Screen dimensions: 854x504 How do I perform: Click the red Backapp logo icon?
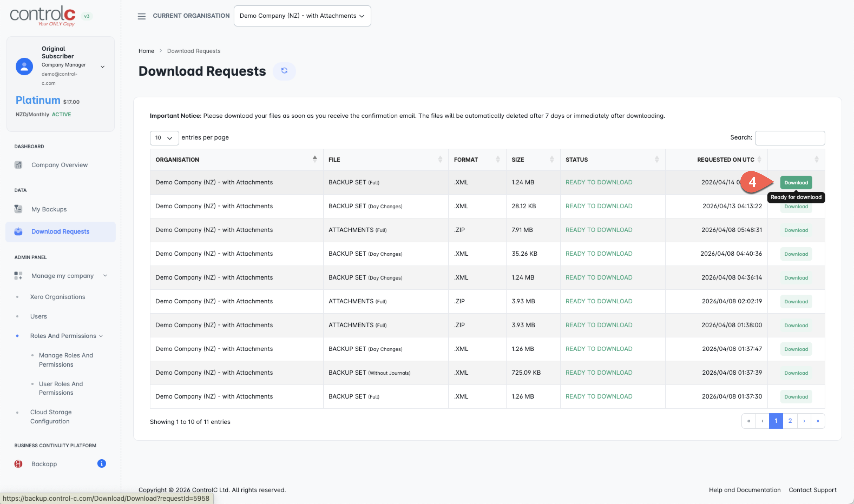click(18, 464)
